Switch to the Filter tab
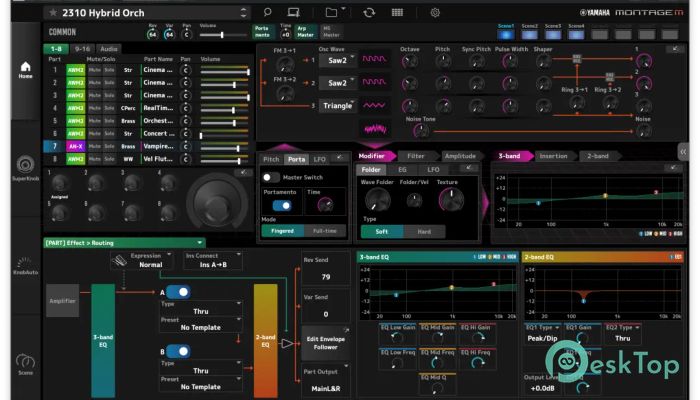This screenshot has height=400, width=700. [415, 156]
